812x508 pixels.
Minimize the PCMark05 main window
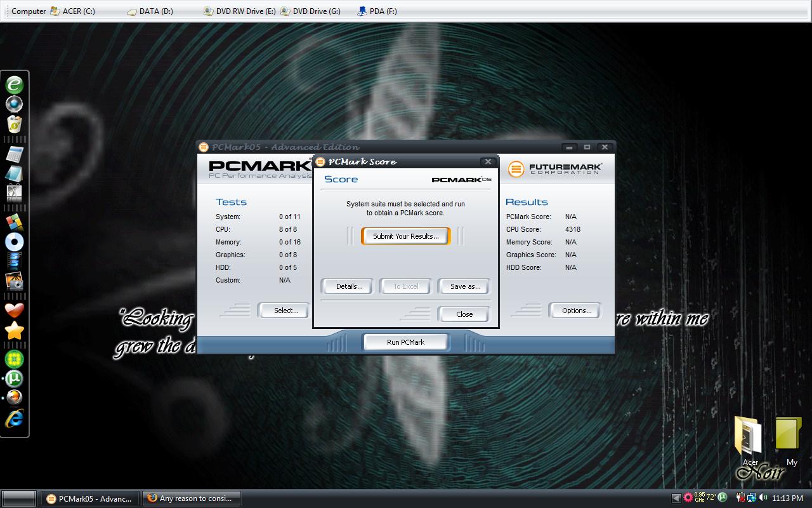click(570, 147)
